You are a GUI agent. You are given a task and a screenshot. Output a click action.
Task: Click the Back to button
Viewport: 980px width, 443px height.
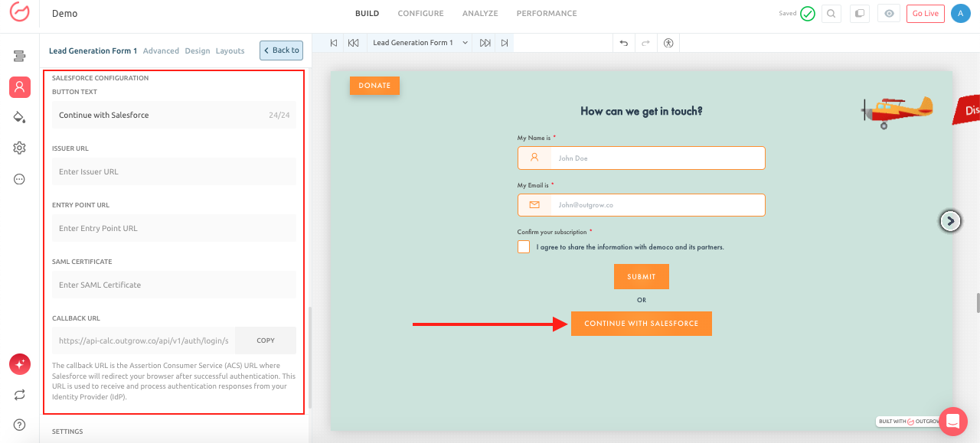(x=281, y=50)
